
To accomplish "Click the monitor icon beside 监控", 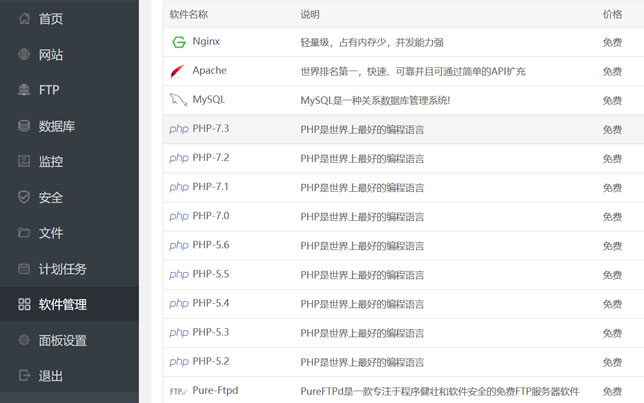I will 24,161.
